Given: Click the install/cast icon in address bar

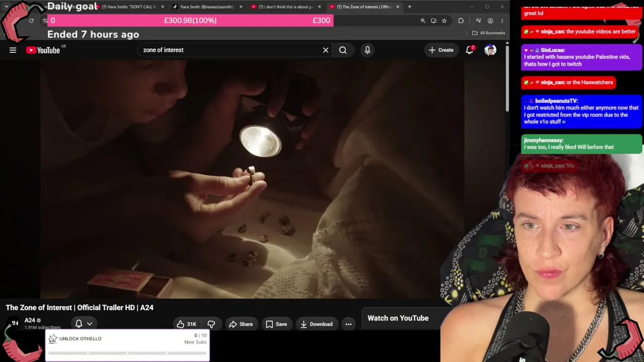Looking at the screenshot, I should pos(434,21).
